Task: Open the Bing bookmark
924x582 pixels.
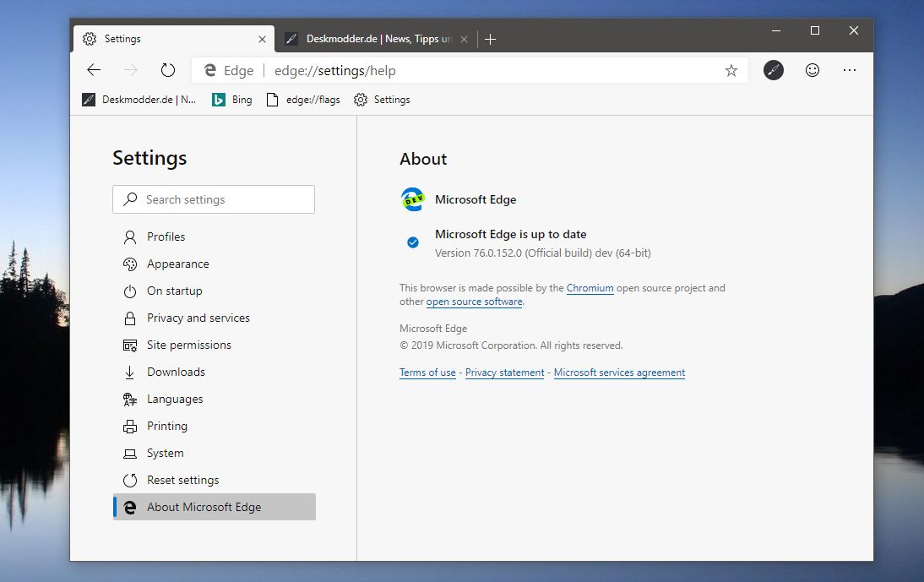Action: point(232,100)
